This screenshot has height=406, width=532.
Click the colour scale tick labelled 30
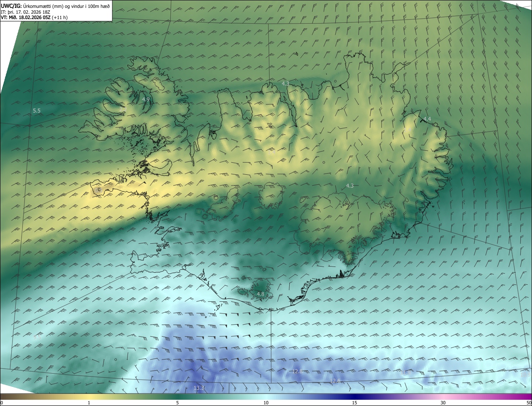[443, 403]
